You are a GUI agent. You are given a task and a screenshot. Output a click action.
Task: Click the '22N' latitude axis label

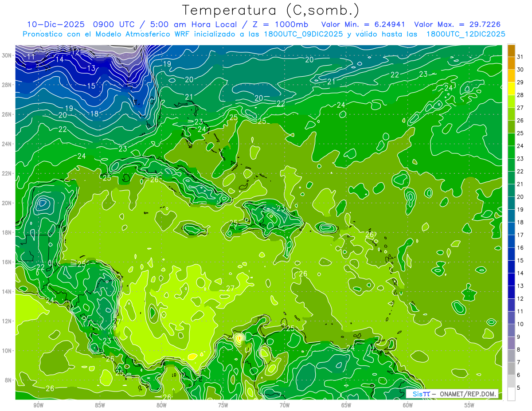click(x=7, y=173)
